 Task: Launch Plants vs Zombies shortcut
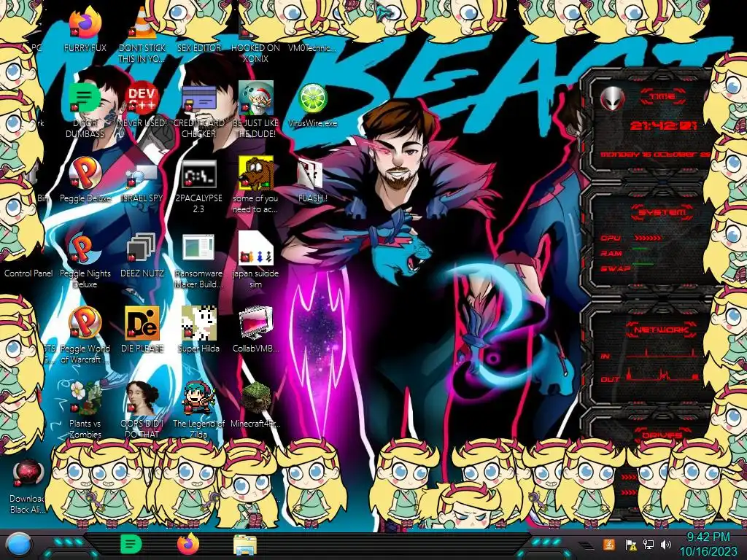[85, 398]
